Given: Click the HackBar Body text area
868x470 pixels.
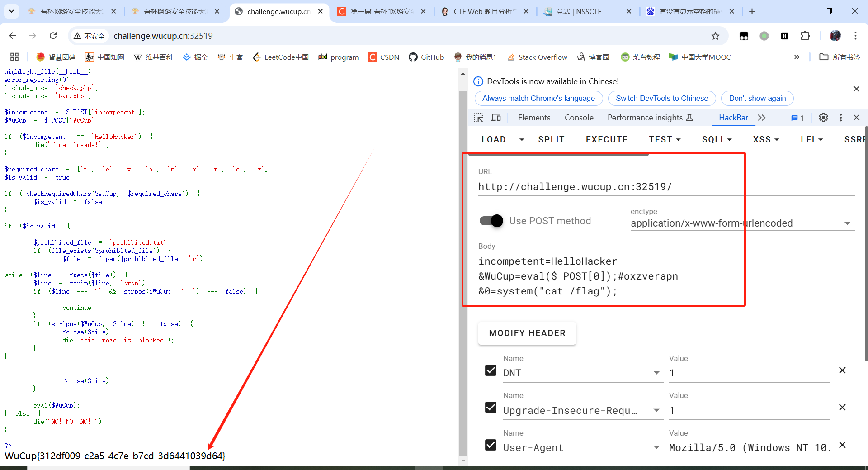Looking at the screenshot, I should pyautogui.click(x=666, y=276).
